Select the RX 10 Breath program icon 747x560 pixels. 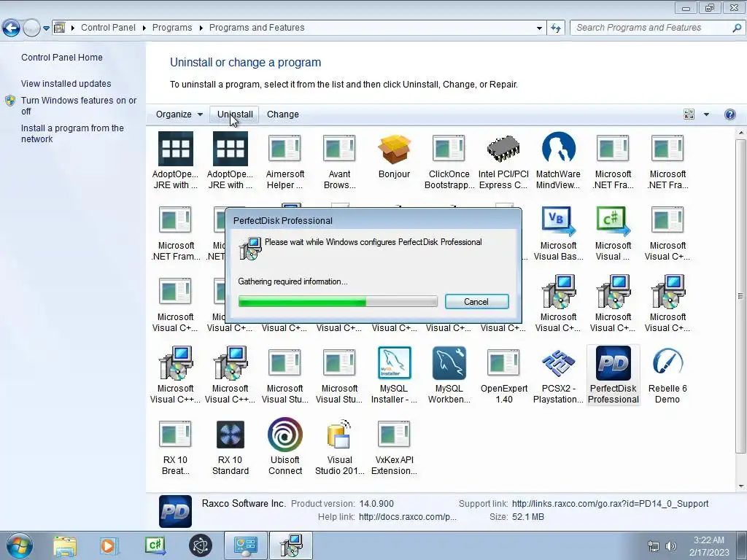point(175,435)
